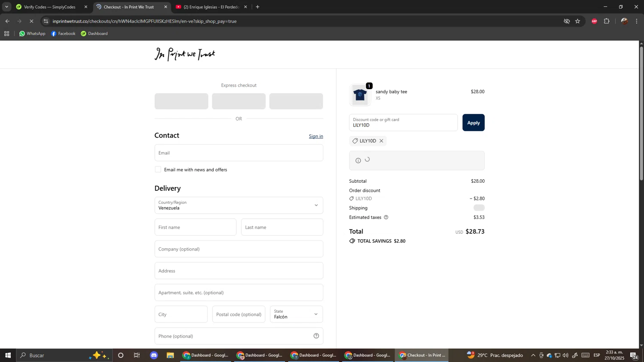644x362 pixels.
Task: Focus the Email input field
Action: (239, 153)
